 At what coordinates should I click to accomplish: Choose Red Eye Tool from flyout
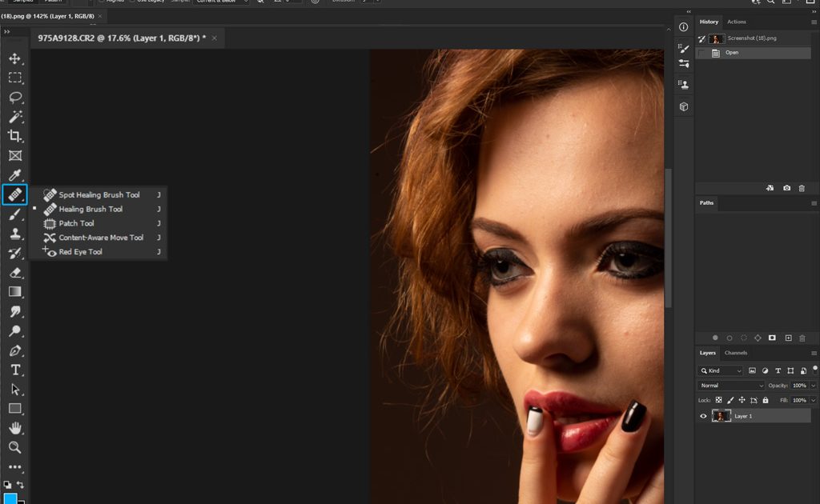[98, 252]
